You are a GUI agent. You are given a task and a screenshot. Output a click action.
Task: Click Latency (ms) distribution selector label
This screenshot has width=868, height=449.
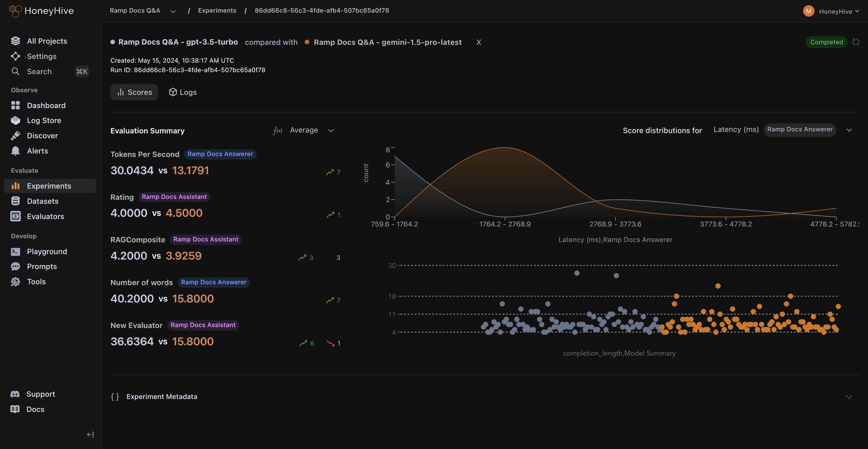[736, 129]
